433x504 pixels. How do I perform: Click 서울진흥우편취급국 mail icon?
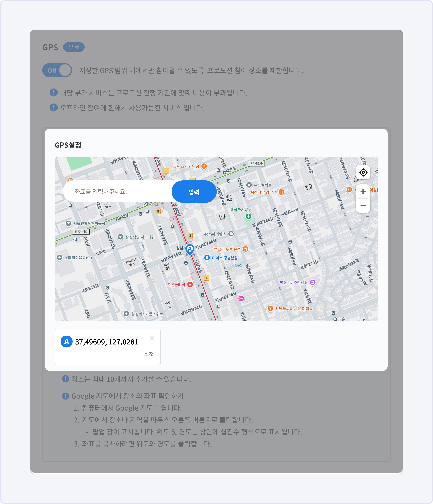69,223
